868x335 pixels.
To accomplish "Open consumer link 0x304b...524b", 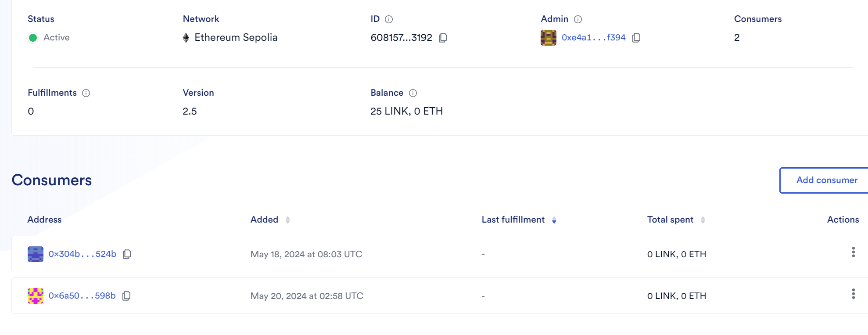I will pos(82,254).
